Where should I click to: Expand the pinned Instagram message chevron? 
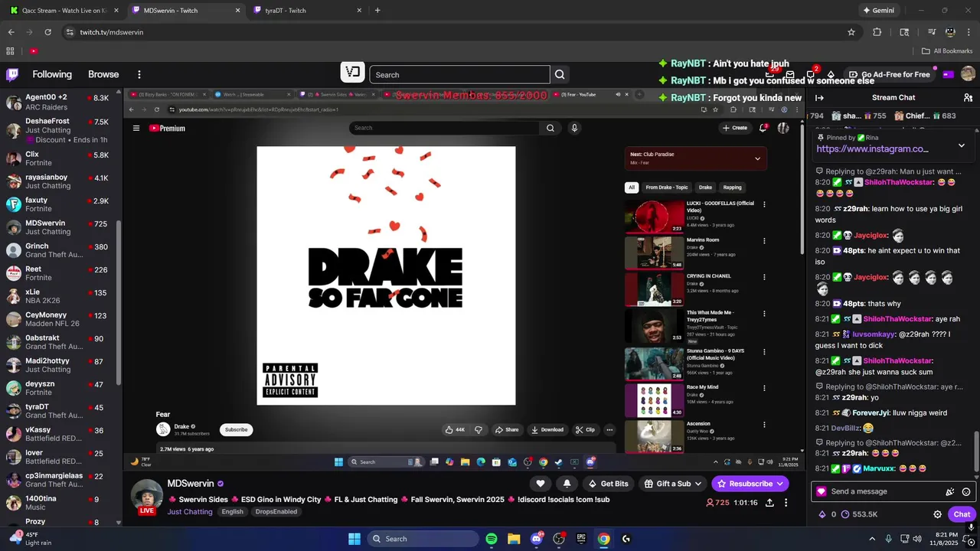[962, 145]
